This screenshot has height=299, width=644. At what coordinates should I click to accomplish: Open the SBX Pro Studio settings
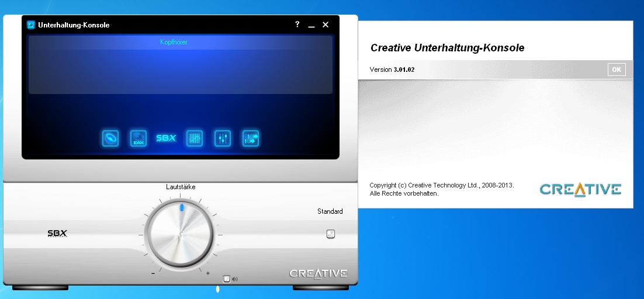point(167,138)
